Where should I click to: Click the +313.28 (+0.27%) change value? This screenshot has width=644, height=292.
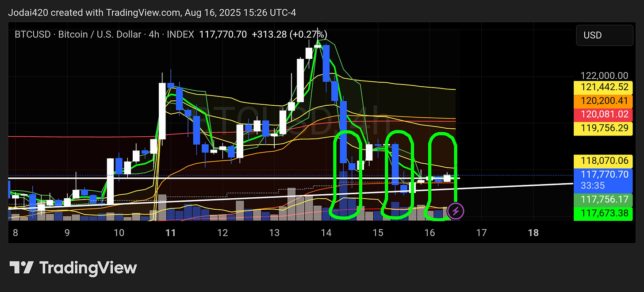(x=290, y=35)
